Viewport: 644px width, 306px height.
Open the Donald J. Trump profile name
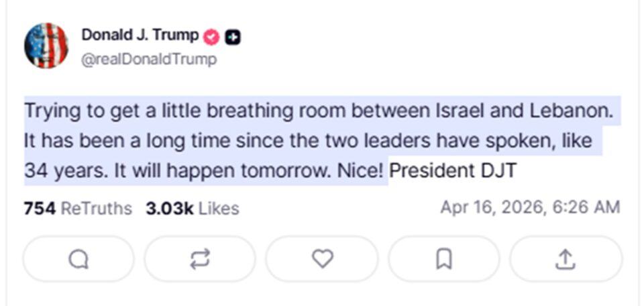[140, 35]
